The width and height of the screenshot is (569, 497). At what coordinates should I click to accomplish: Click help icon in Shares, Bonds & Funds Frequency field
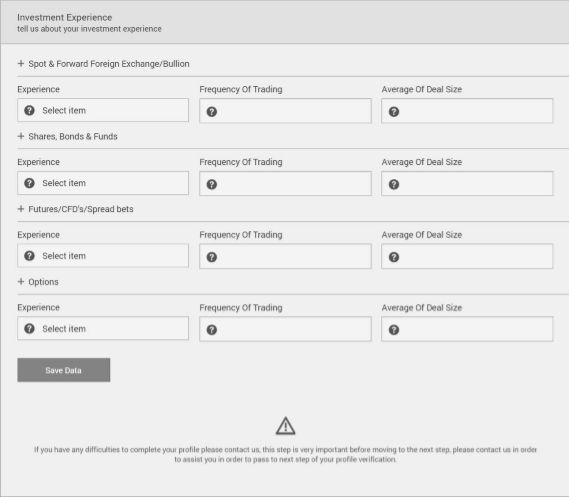[212, 185]
